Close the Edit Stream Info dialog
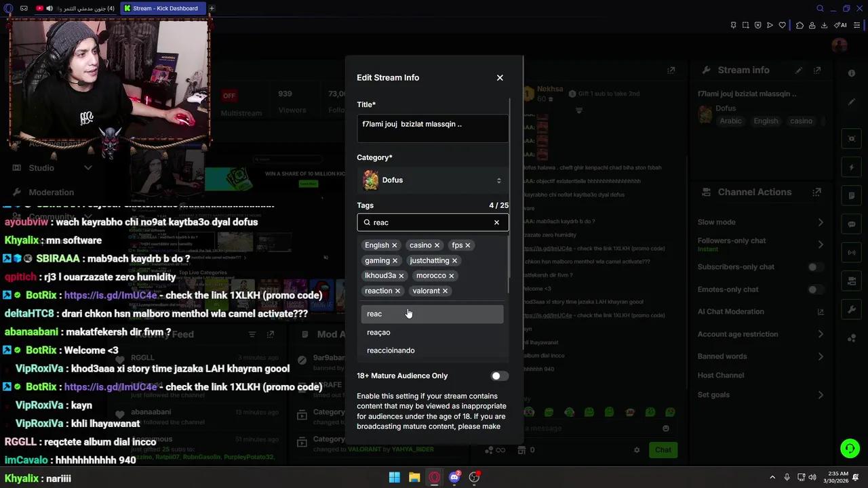 (x=500, y=77)
